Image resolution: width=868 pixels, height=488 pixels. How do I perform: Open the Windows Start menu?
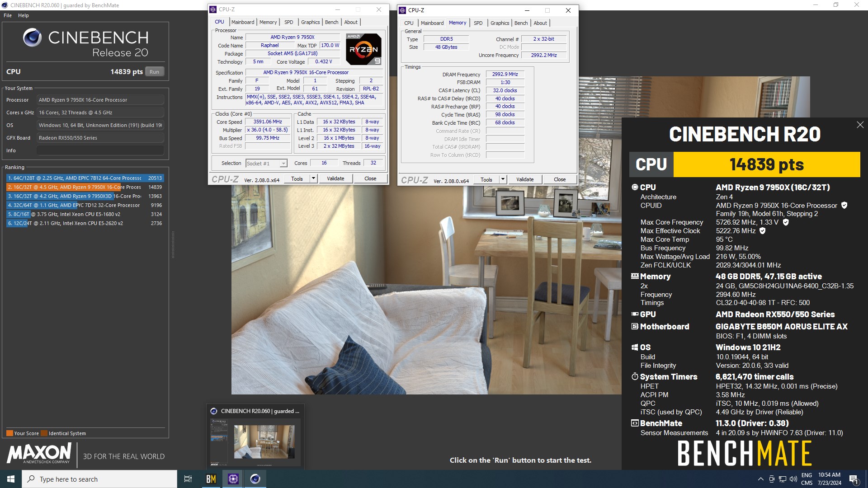coord(11,479)
